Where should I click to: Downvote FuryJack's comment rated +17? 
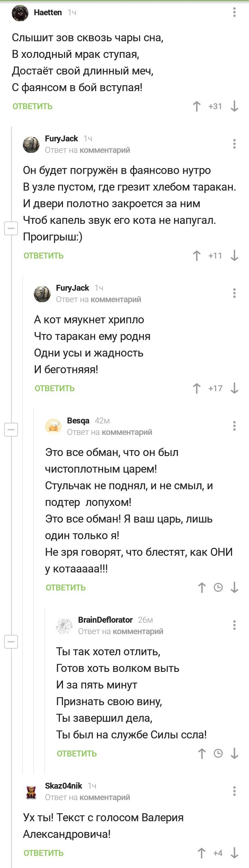point(234,388)
